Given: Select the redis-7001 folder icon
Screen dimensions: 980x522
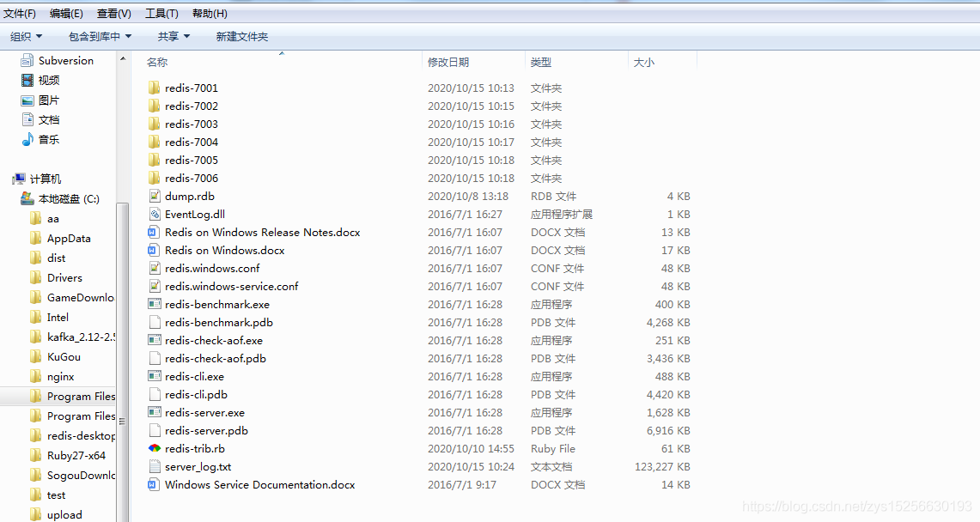Looking at the screenshot, I should tap(155, 88).
